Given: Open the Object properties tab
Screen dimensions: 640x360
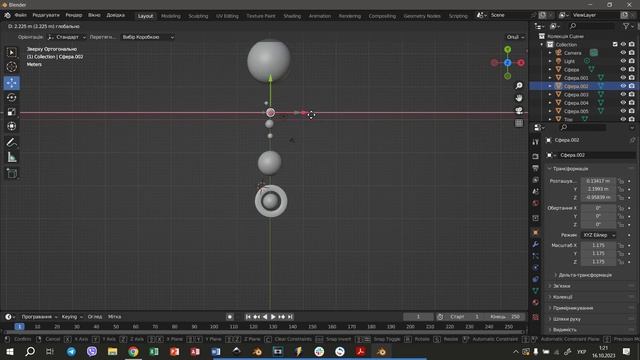Looking at the screenshot, I should 536,232.
